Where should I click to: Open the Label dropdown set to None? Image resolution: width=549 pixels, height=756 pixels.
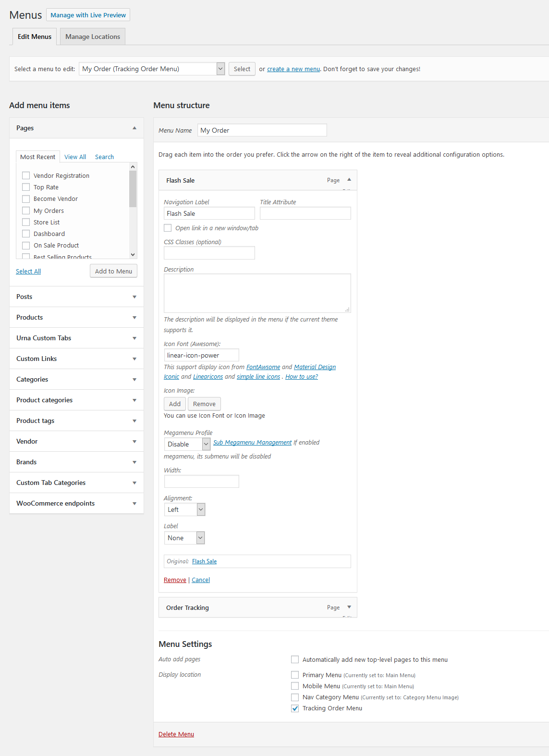(x=184, y=538)
